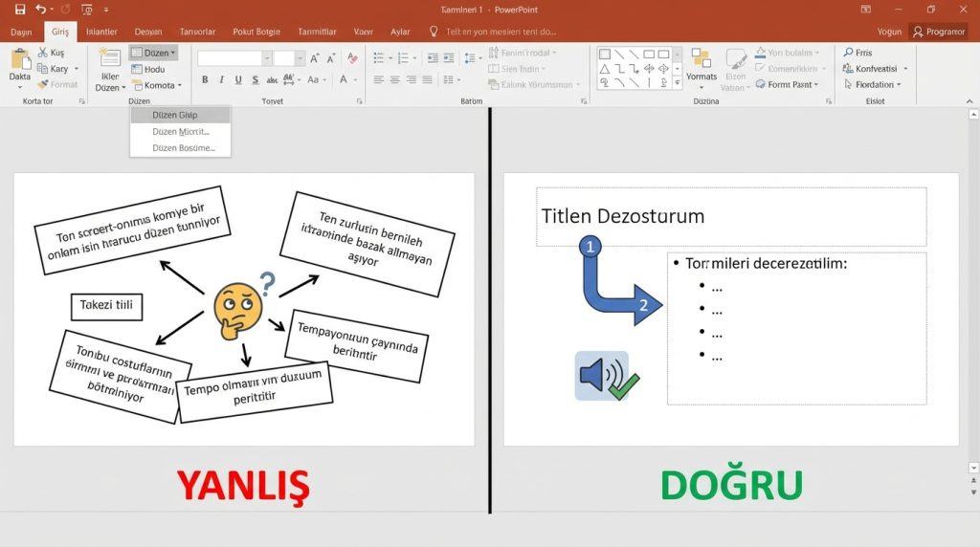The width and height of the screenshot is (980, 547).
Task: Toggle Underline formatting
Action: [x=238, y=79]
